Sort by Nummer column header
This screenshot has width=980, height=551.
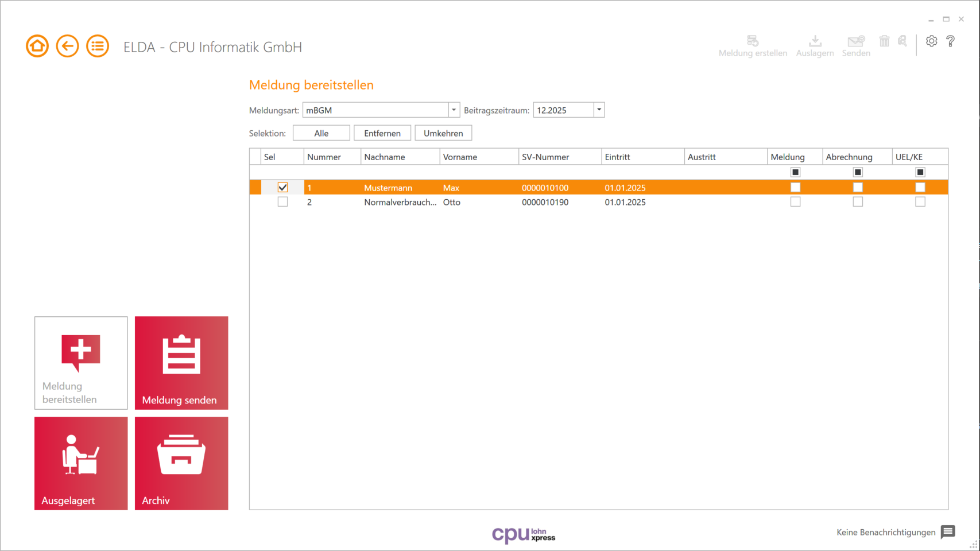click(x=332, y=157)
